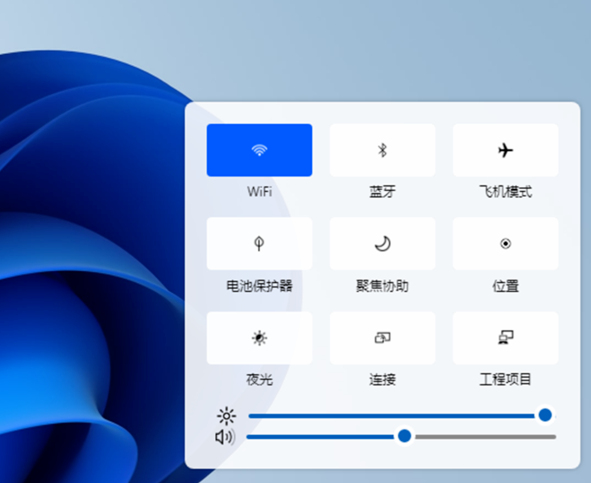Toggle airplane mode tile 飞机模式
The height and width of the screenshot is (483, 591).
pos(505,150)
